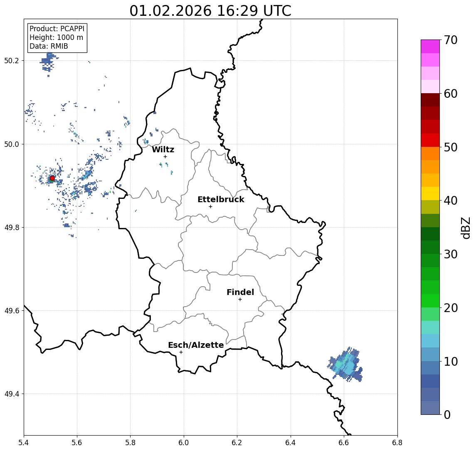This screenshot has height=451, width=476.
Task: Click longitude axis label 5.8
Action: pyautogui.click(x=131, y=443)
